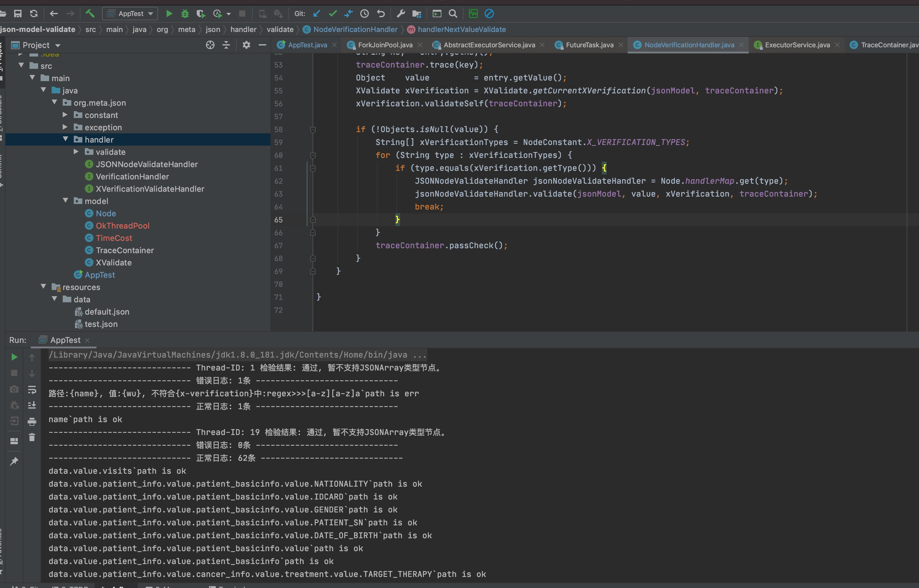Build the project using the hammer icon
919x588 pixels.
click(90, 14)
